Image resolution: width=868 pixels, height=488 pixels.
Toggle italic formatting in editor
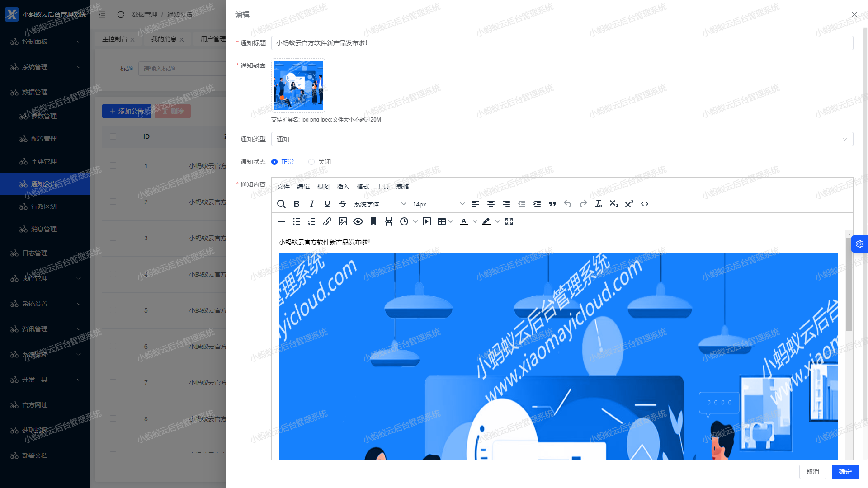312,204
